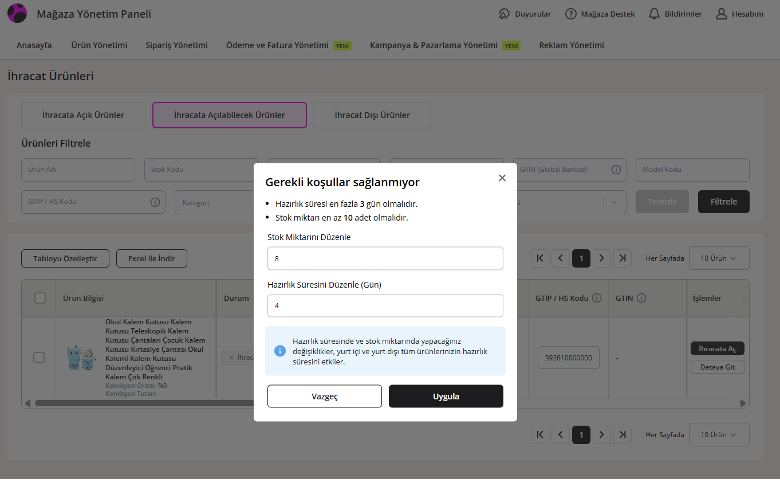Go to first page in top pagination
This screenshot has width=780, height=480.
[540, 258]
